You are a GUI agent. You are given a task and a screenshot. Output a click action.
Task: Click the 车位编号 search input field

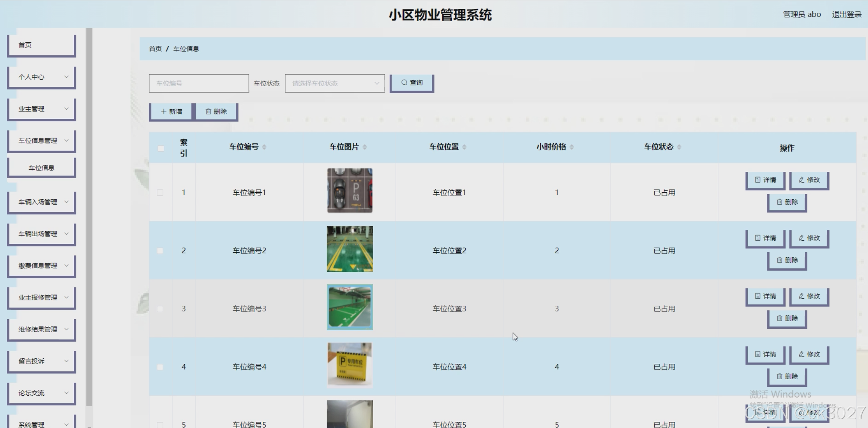click(x=199, y=83)
